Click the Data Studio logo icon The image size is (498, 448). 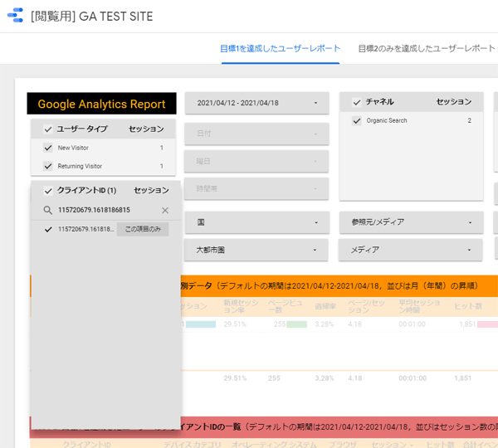tap(15, 15)
